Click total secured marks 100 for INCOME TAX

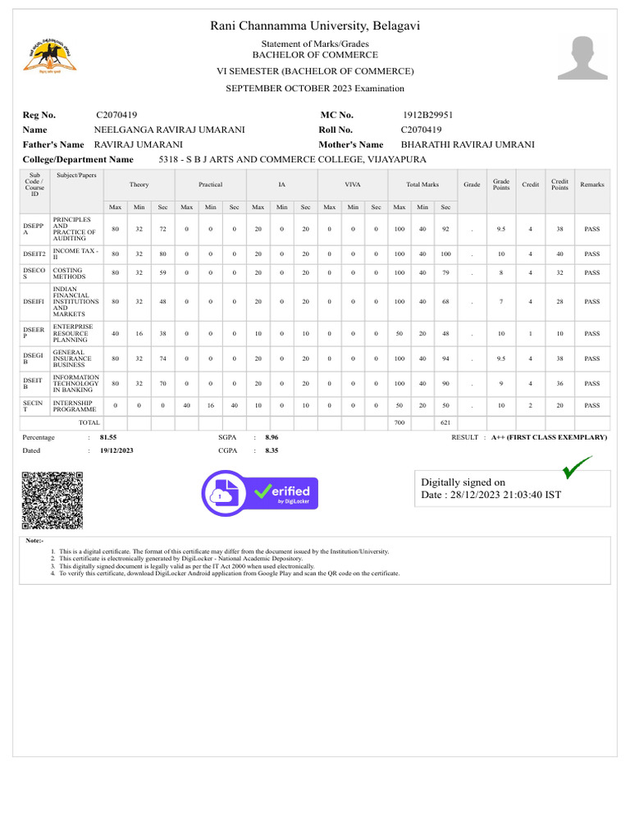tap(445, 254)
